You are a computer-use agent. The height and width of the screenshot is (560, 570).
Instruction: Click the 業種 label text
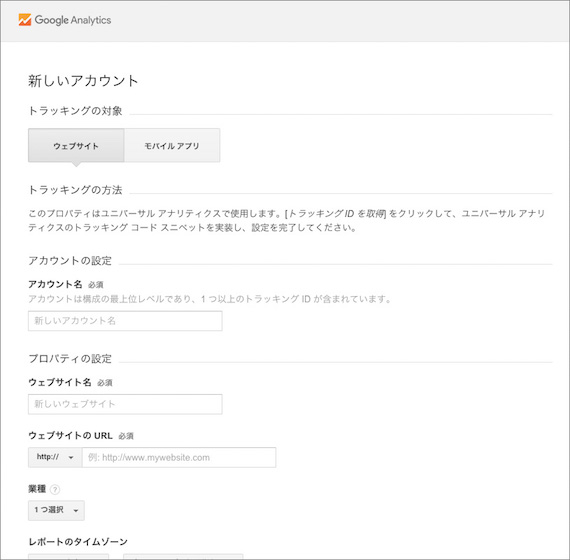click(37, 489)
